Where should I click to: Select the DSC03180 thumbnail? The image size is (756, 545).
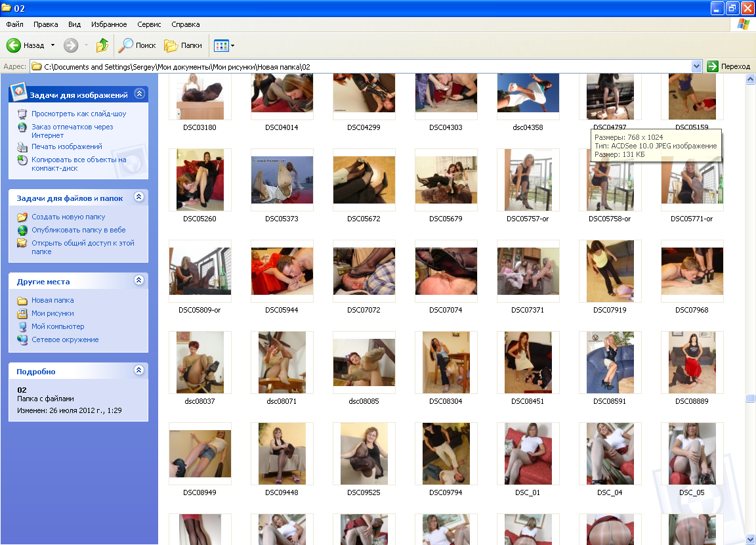pyautogui.click(x=200, y=97)
